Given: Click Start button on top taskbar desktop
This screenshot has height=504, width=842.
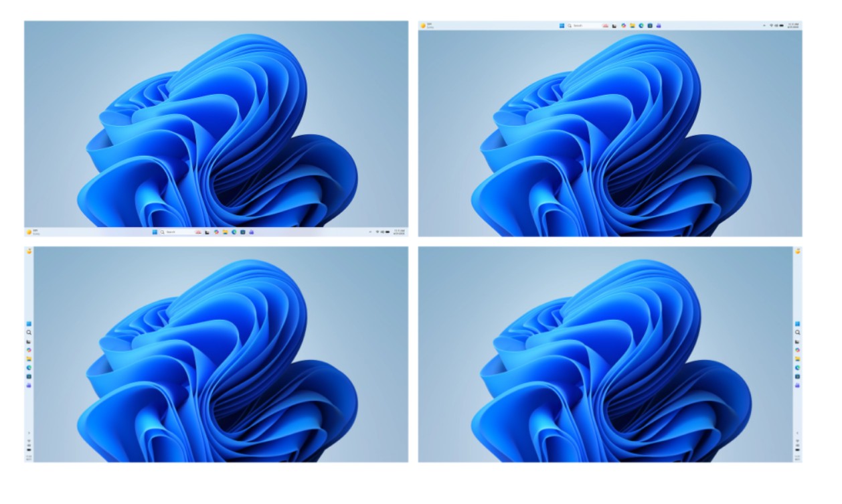Looking at the screenshot, I should [x=562, y=25].
